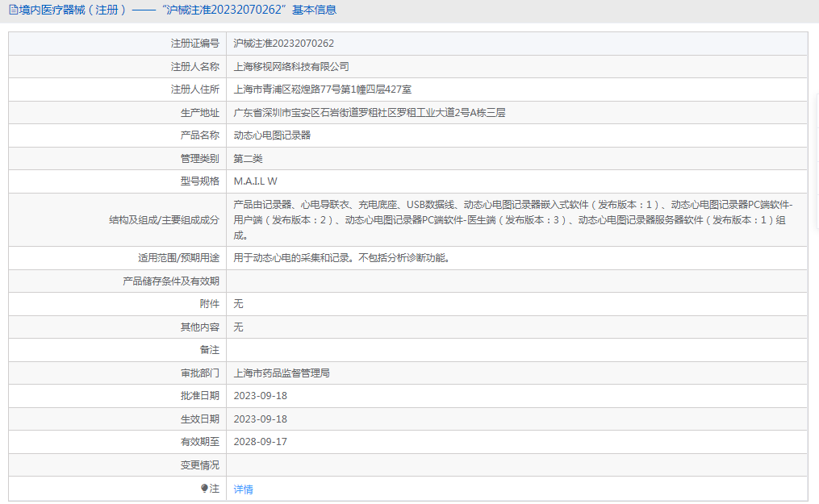Click the document icon beside the page title

(13, 10)
